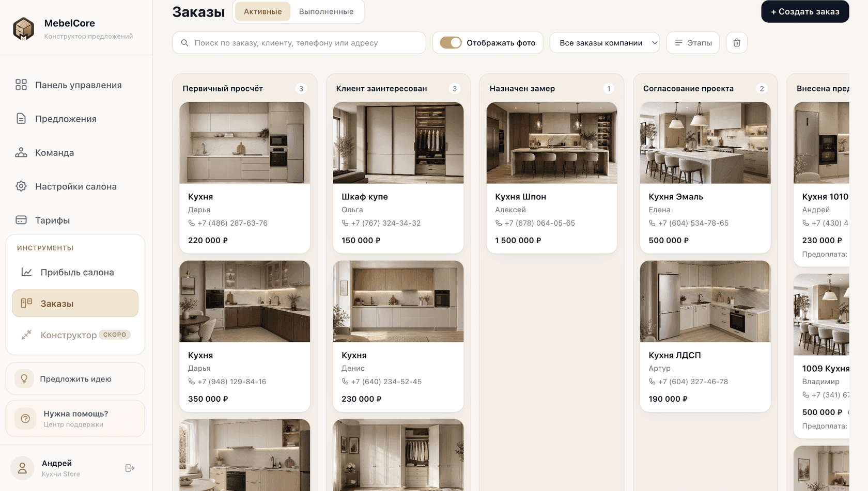The image size is (868, 491).
Task: Click the 220 000 ₽ price
Action: pyautogui.click(x=208, y=241)
